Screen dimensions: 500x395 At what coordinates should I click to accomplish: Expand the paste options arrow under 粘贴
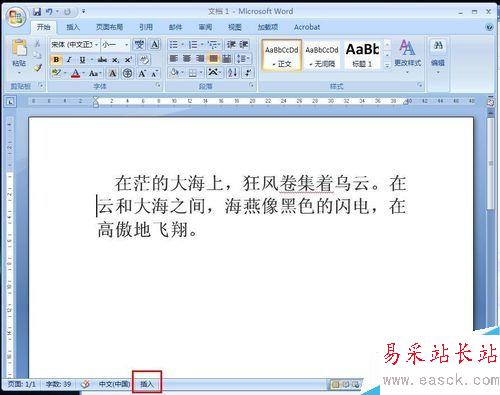pos(19,73)
